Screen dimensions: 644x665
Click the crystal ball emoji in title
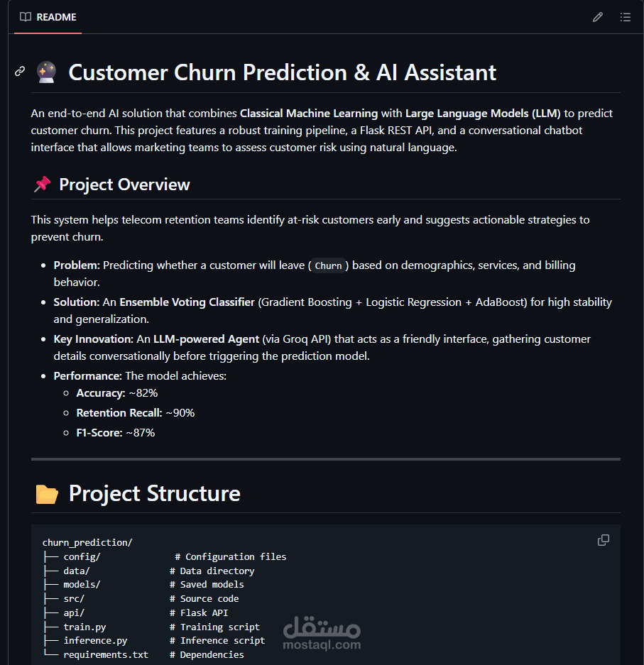pyautogui.click(x=46, y=72)
